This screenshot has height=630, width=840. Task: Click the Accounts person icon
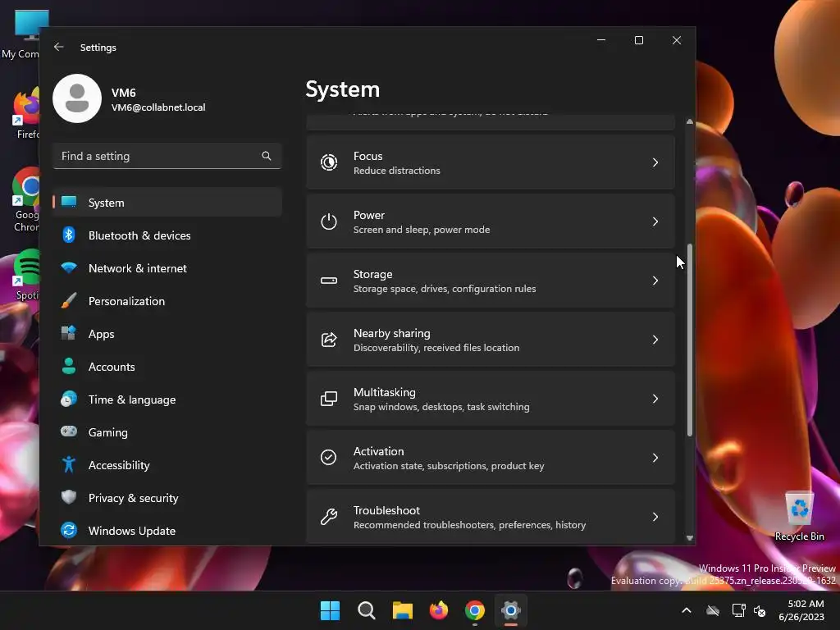[69, 367]
